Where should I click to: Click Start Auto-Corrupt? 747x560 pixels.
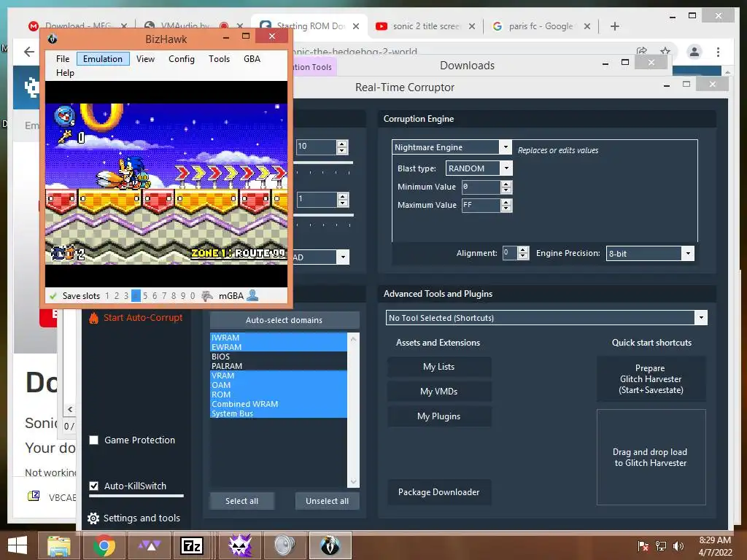pos(143,318)
